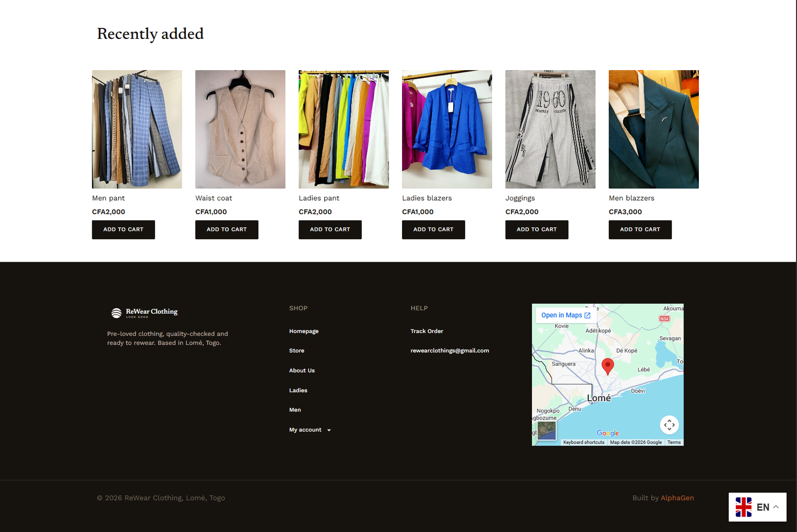Click the Men blazzers product title
This screenshot has height=532, width=797.
pyautogui.click(x=632, y=198)
